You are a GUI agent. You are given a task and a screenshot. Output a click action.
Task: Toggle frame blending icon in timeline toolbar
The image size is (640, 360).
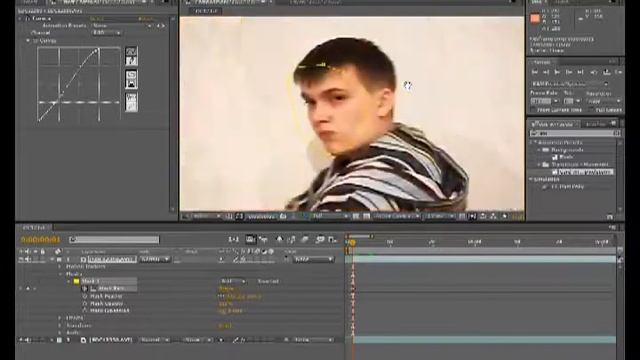292,240
